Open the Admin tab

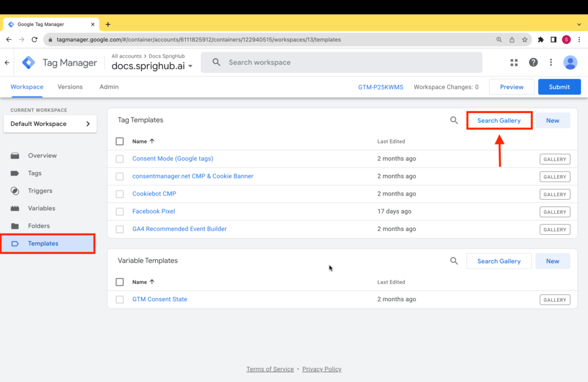(109, 87)
